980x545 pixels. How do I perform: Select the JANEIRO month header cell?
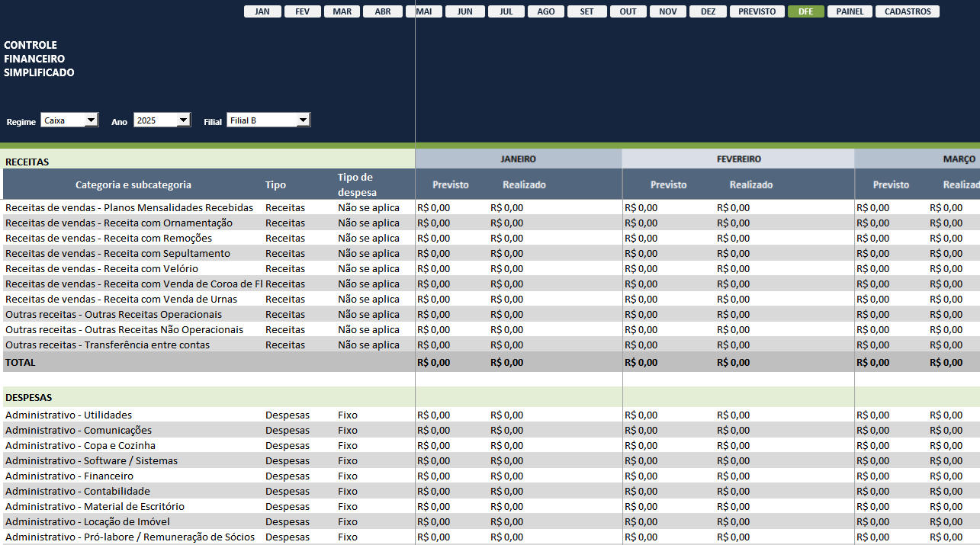[518, 159]
